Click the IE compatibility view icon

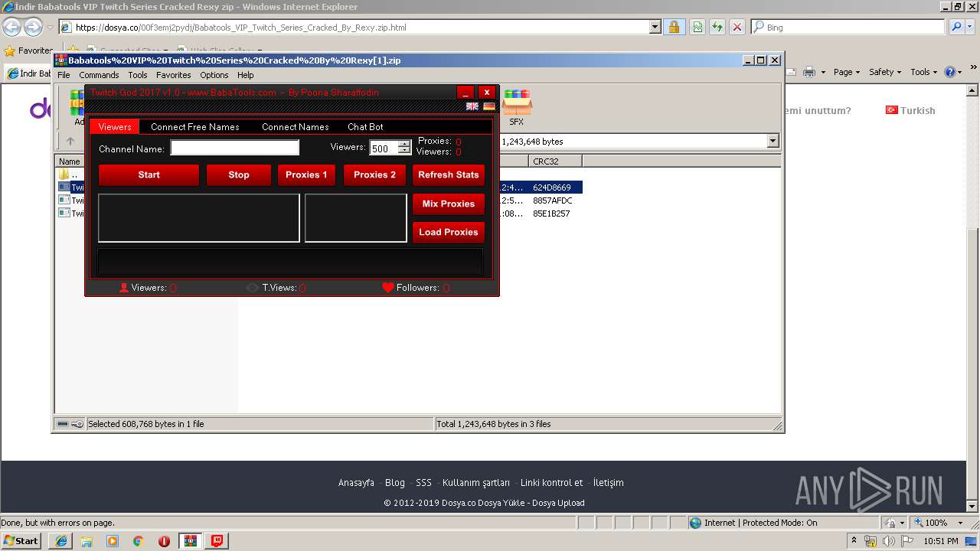pyautogui.click(x=697, y=27)
